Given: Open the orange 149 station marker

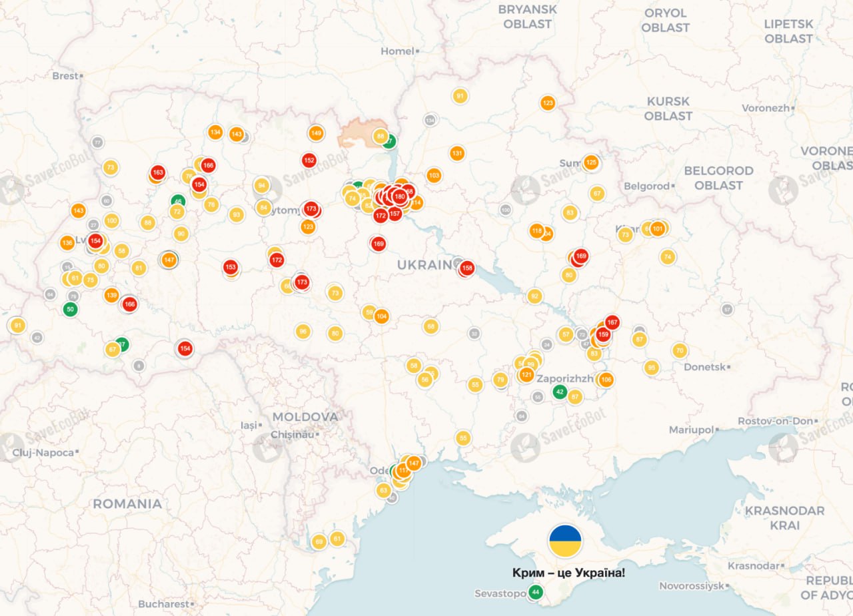Looking at the screenshot, I should point(316,133).
